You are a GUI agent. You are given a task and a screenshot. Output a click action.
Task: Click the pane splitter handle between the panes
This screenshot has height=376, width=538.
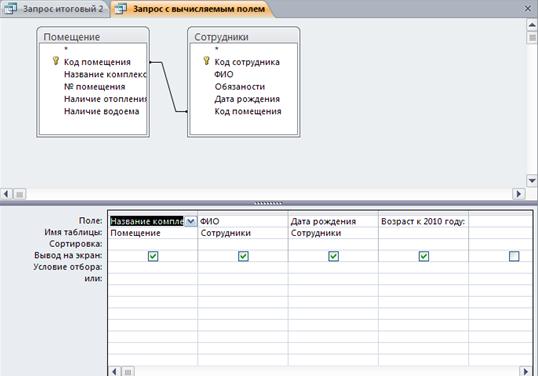(269, 203)
